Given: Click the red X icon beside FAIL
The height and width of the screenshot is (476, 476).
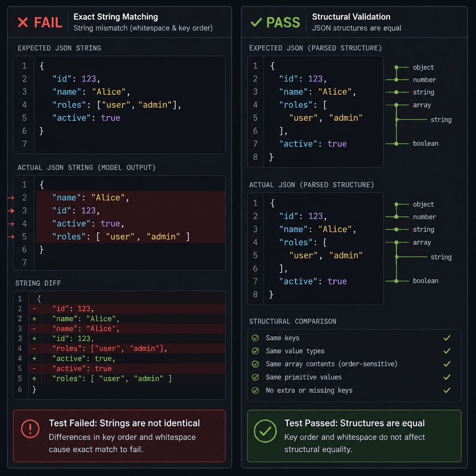Looking at the screenshot, I should pos(23,22).
